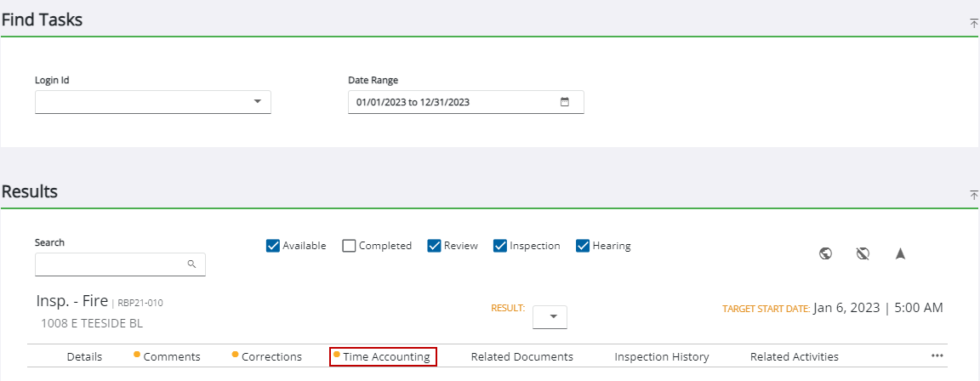980x381 pixels.
Task: Open the Result dropdown
Action: (x=550, y=316)
